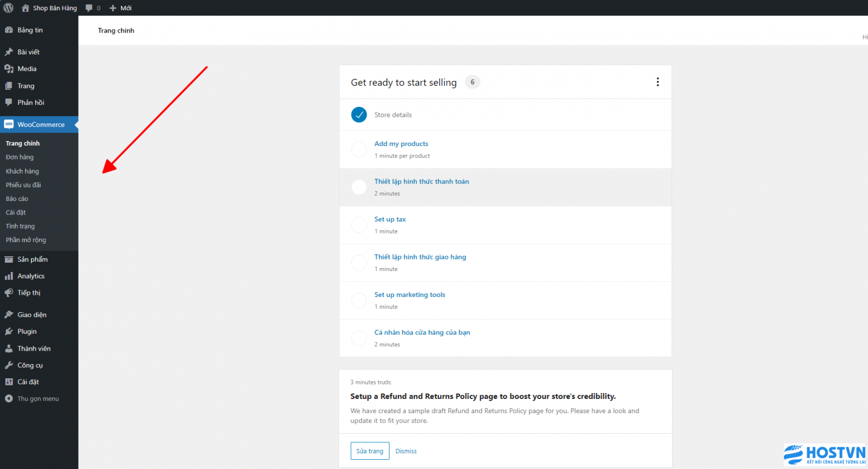Image resolution: width=868 pixels, height=469 pixels.
Task: Click the Phản hồi comment icon
Action: click(x=9, y=102)
